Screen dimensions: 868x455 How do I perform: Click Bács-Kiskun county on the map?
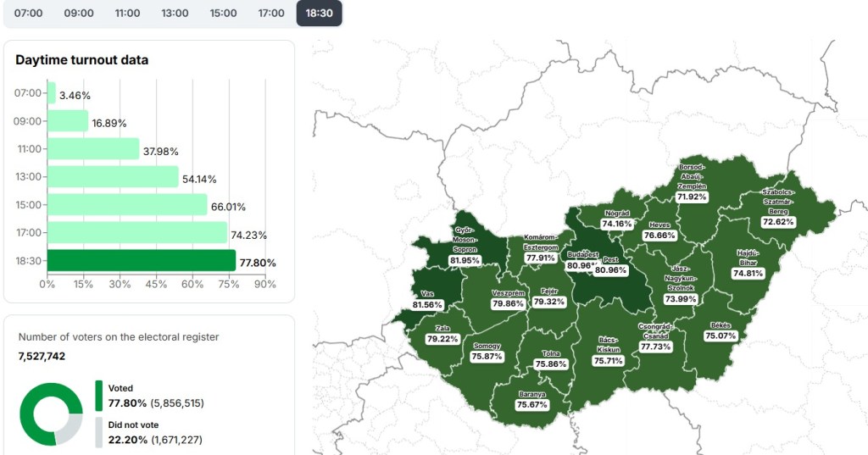point(608,349)
